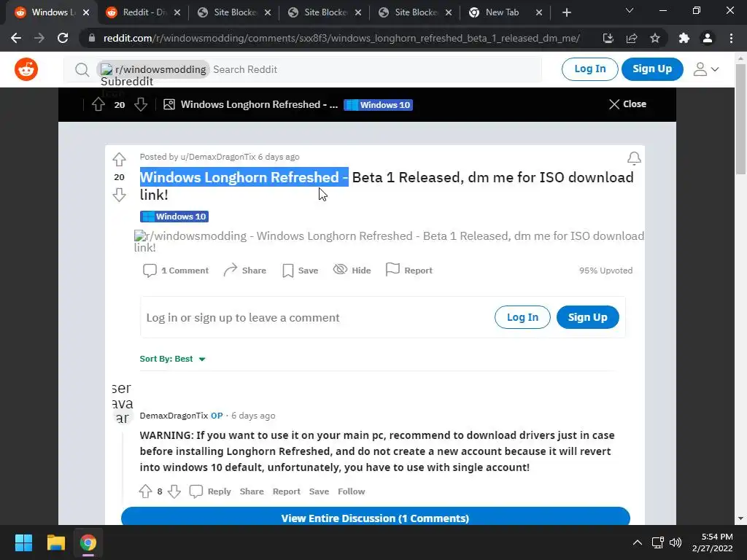Close the first Site Blocker tab

(268, 12)
